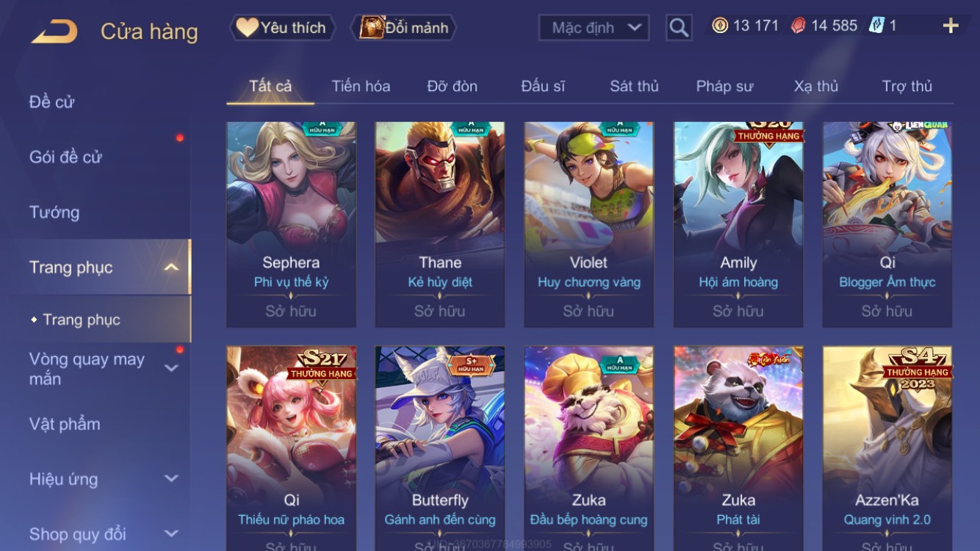Tap the back arrow beside Cửa hàng
The height and width of the screenshot is (551, 980).
[54, 32]
